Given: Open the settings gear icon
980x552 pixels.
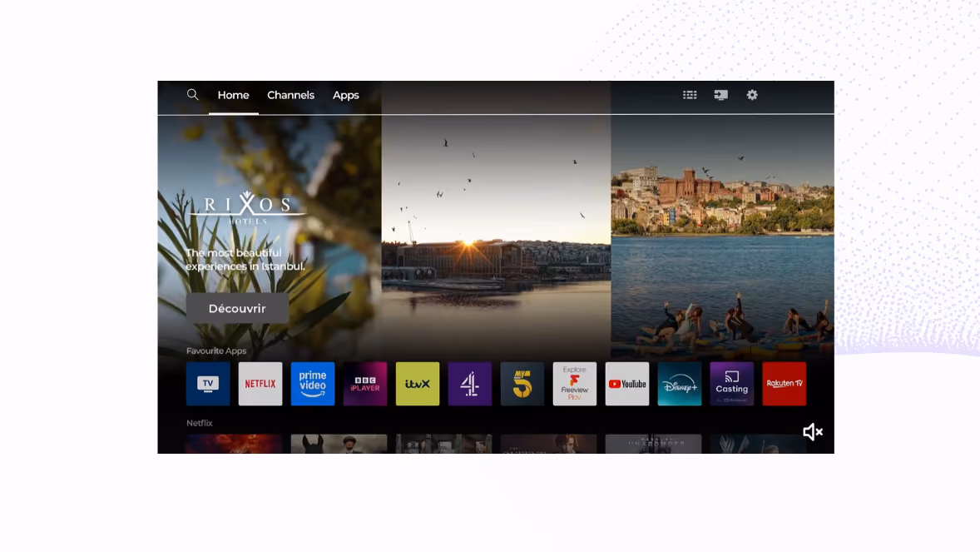Looking at the screenshot, I should 752,95.
